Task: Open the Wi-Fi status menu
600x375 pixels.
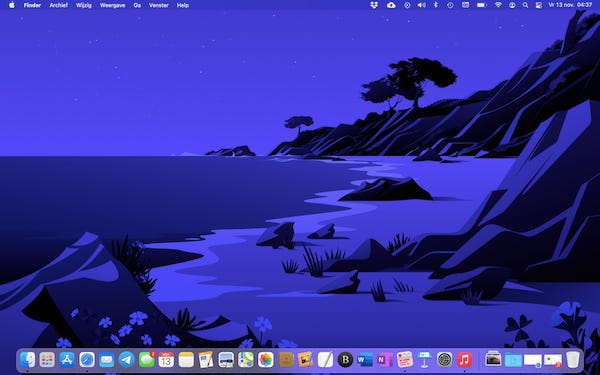Action: [498, 5]
